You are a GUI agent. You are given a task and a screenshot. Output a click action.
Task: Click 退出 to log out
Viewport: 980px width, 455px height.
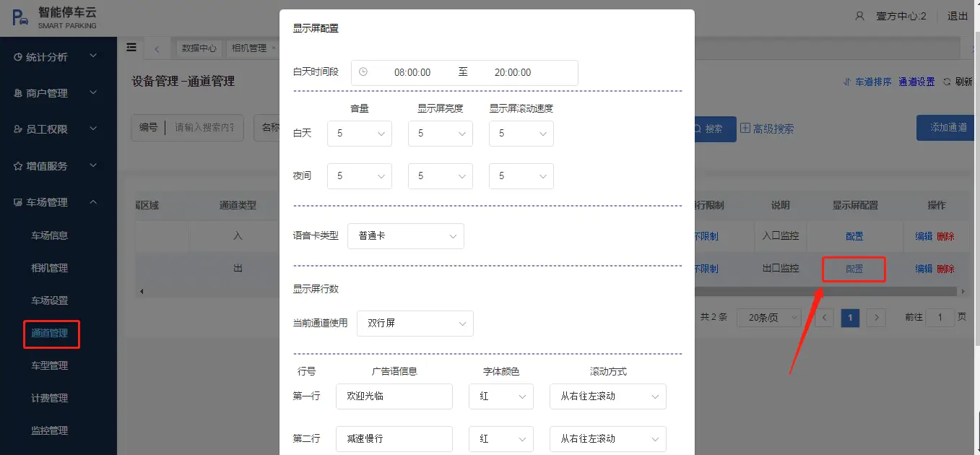957,16
